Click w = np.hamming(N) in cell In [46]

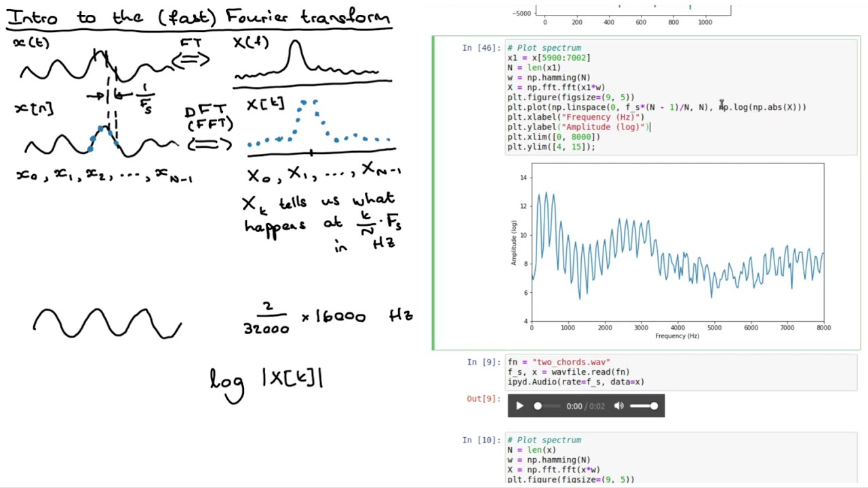point(549,77)
